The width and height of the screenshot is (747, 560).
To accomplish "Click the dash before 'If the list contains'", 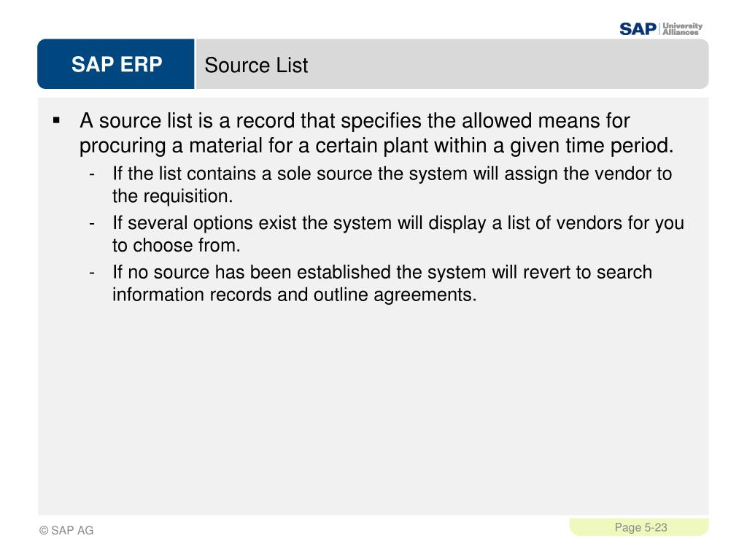I will (x=92, y=174).
